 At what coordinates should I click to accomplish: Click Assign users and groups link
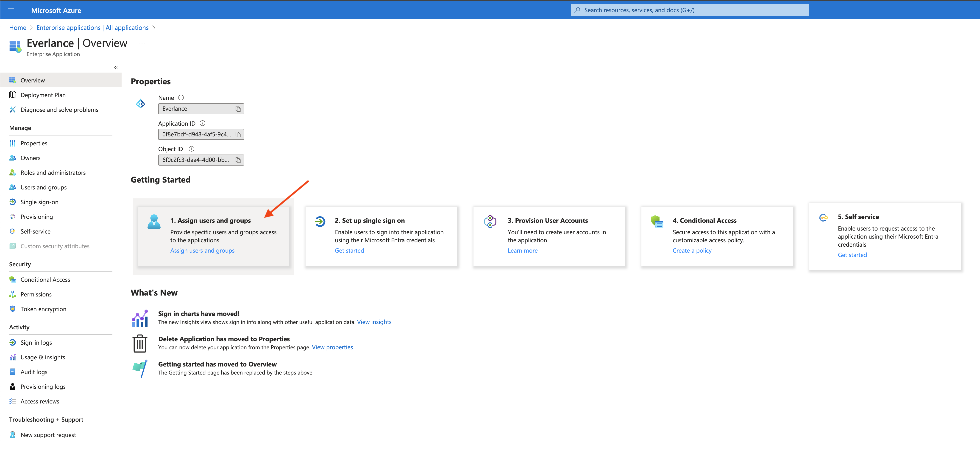[x=202, y=251]
